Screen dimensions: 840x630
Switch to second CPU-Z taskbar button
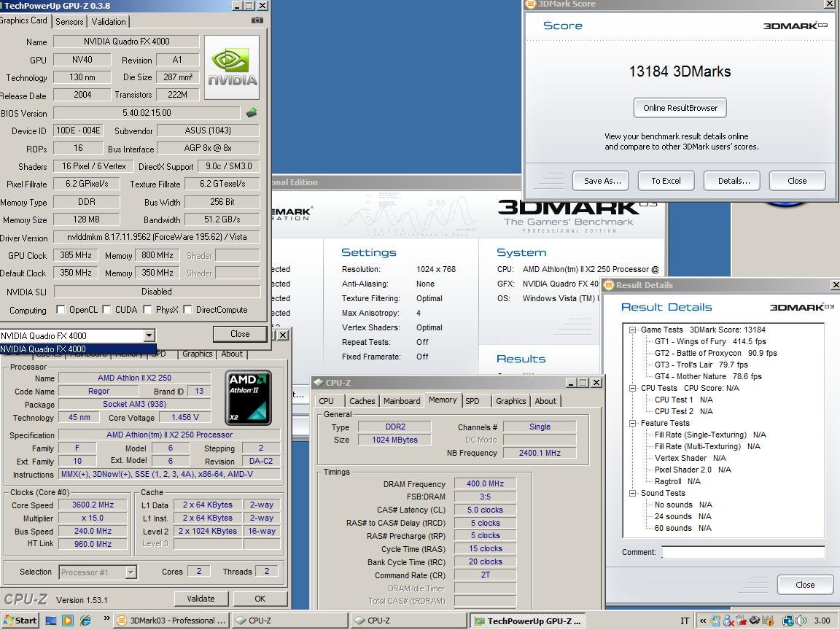409,621
